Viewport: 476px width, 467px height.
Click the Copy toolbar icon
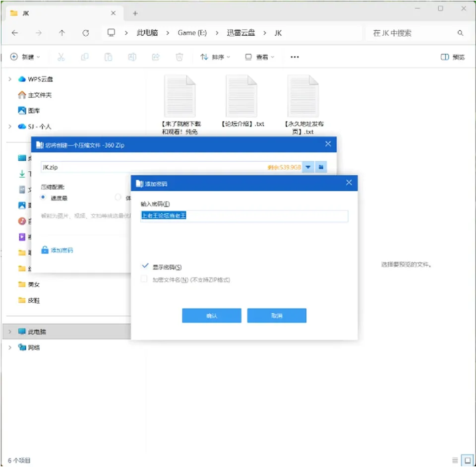pyautogui.click(x=85, y=57)
